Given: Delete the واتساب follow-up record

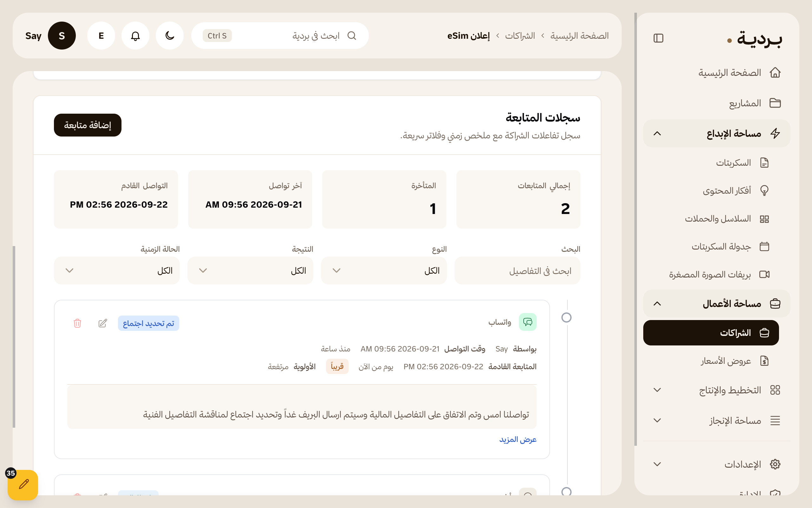Looking at the screenshot, I should coord(77,323).
